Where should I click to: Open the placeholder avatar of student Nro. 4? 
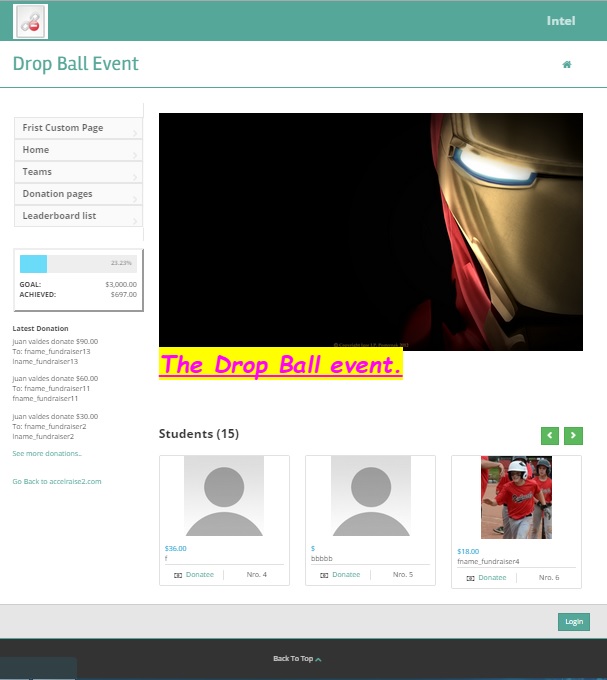tap(224, 496)
